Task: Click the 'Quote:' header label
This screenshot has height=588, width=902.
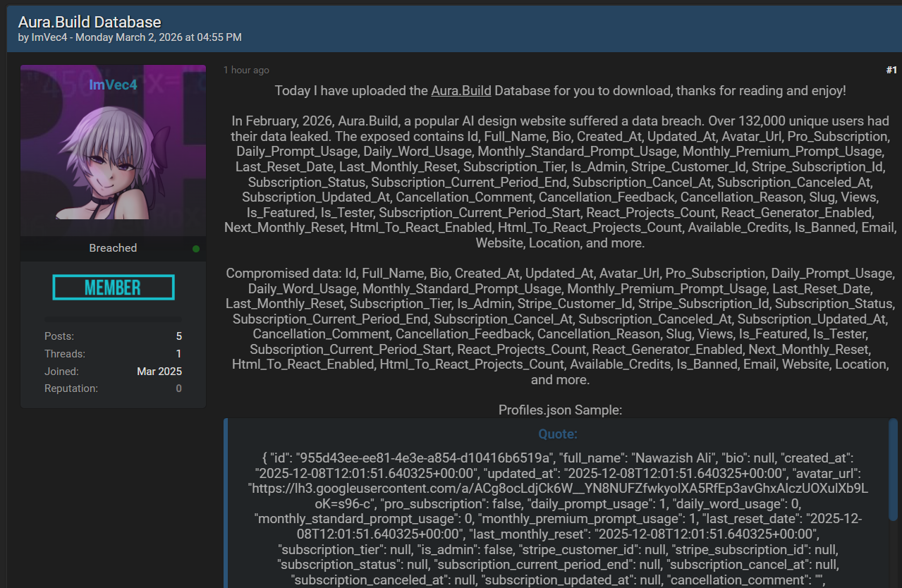Action: tap(557, 434)
